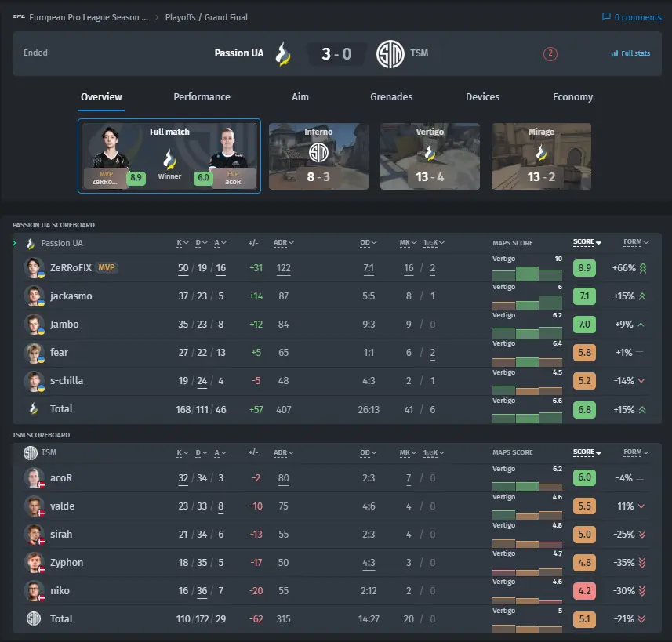The width and height of the screenshot is (672, 642).
Task: Select the Mirage map card
Action: (x=541, y=157)
